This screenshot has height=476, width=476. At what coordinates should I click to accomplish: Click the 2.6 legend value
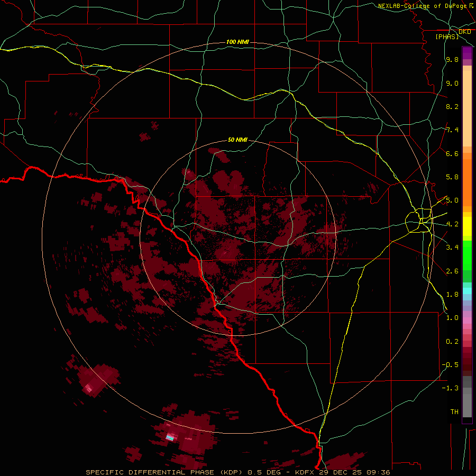pyautogui.click(x=452, y=271)
